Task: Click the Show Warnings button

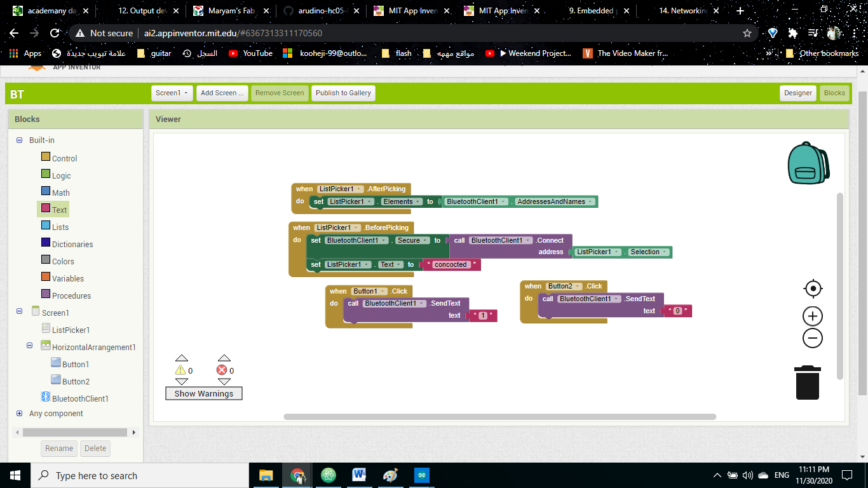Action: click(204, 393)
